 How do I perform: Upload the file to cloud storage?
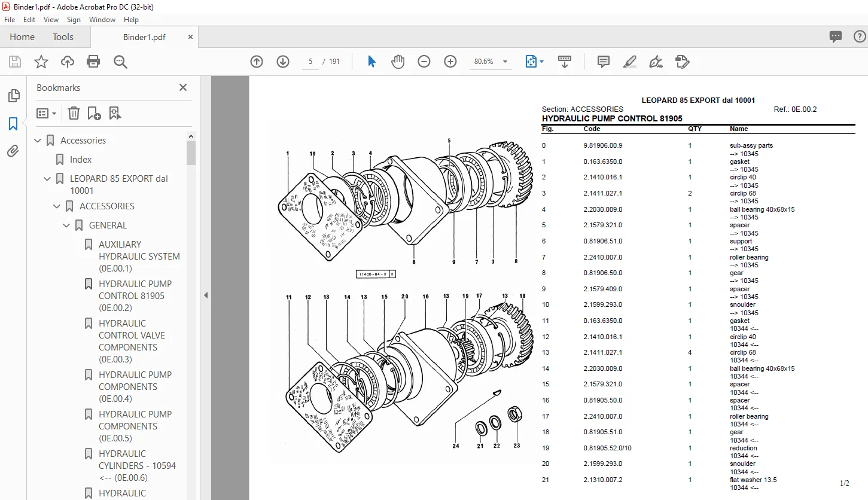[x=68, y=62]
